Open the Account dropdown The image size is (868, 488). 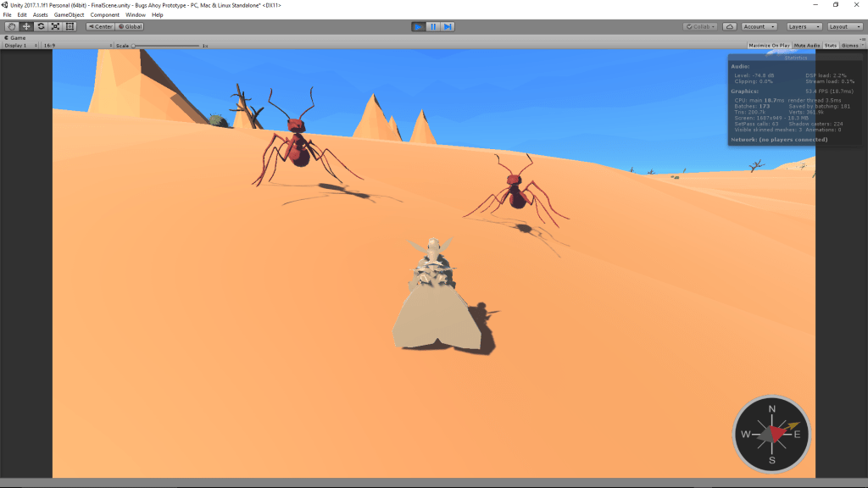pyautogui.click(x=759, y=26)
